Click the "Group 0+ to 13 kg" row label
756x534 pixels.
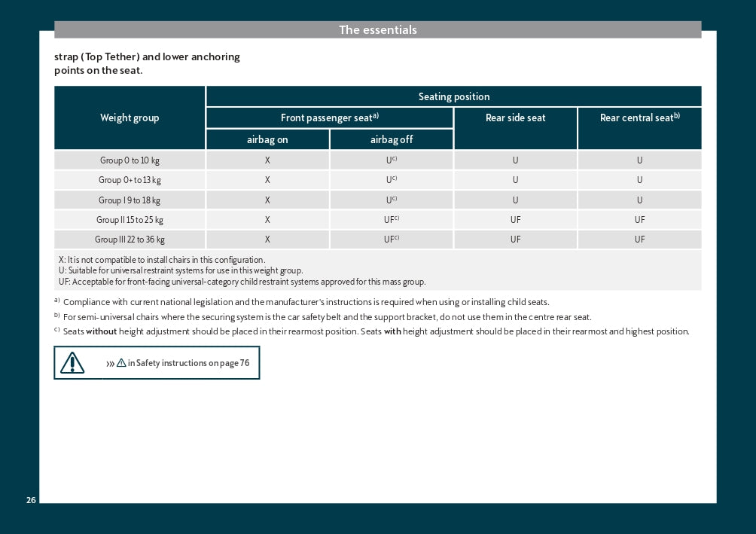tap(130, 180)
